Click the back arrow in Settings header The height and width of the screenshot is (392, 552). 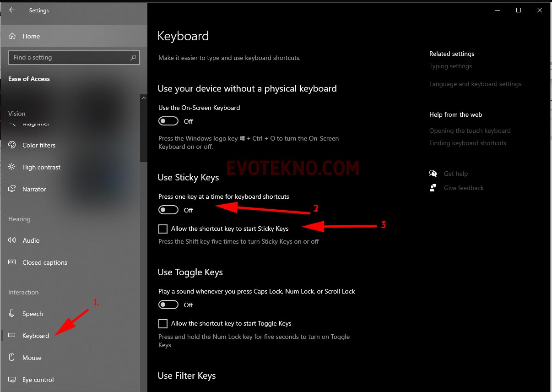(x=12, y=10)
